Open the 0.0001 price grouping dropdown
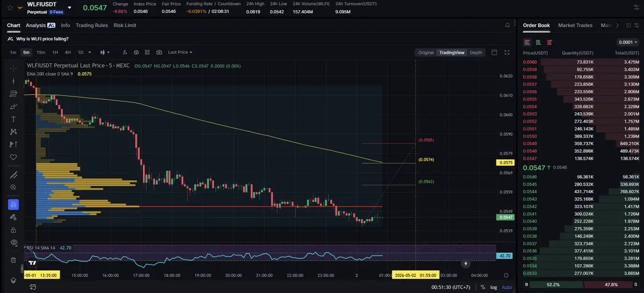 pos(628,42)
